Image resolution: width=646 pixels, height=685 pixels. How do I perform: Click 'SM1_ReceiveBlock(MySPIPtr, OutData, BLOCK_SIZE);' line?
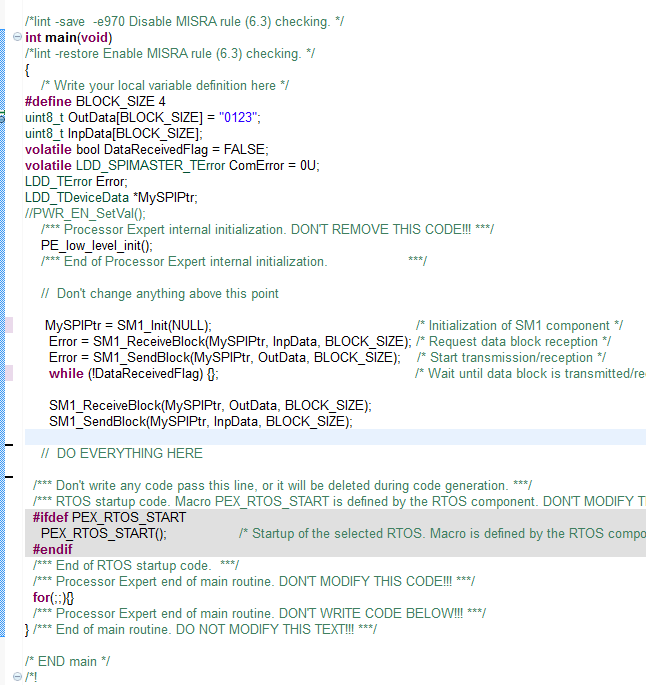[210, 405]
